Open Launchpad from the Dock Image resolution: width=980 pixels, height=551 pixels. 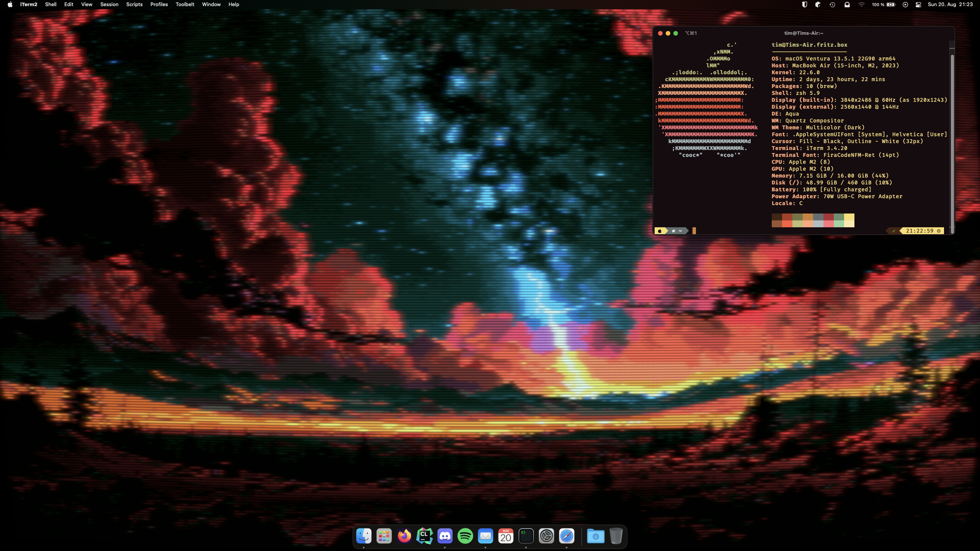tap(384, 536)
